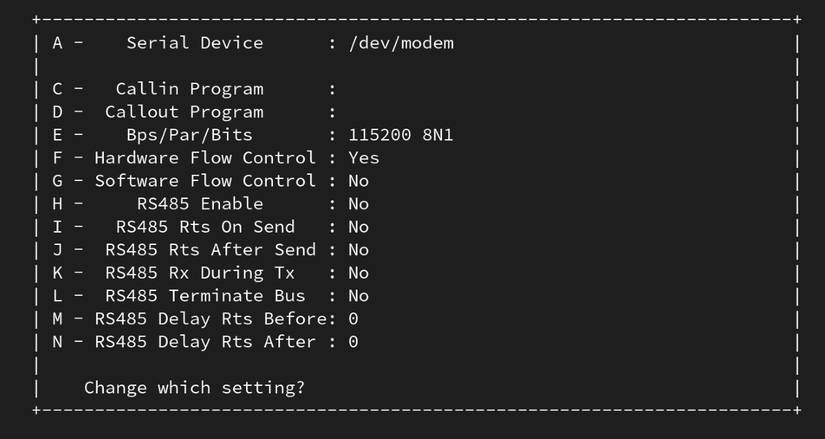The image size is (825, 439).
Task: Toggle the RS485 Enable No value
Action: tap(358, 204)
